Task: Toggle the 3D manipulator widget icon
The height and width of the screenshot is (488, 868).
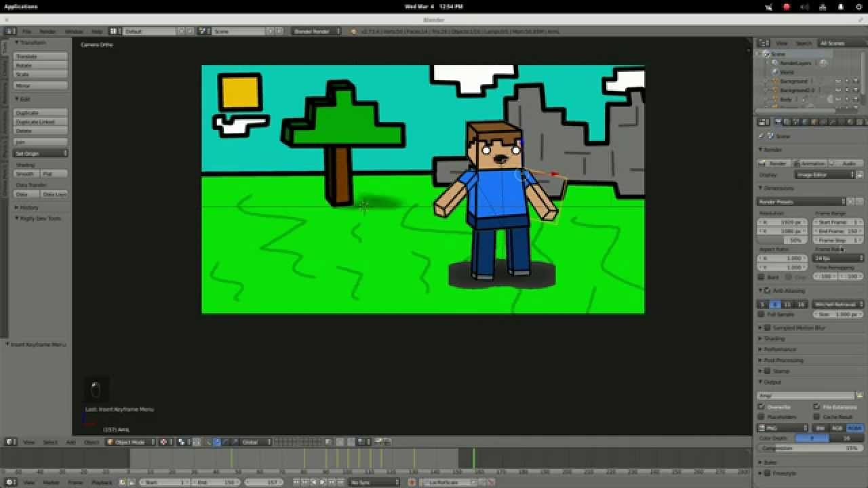Action: [208, 442]
